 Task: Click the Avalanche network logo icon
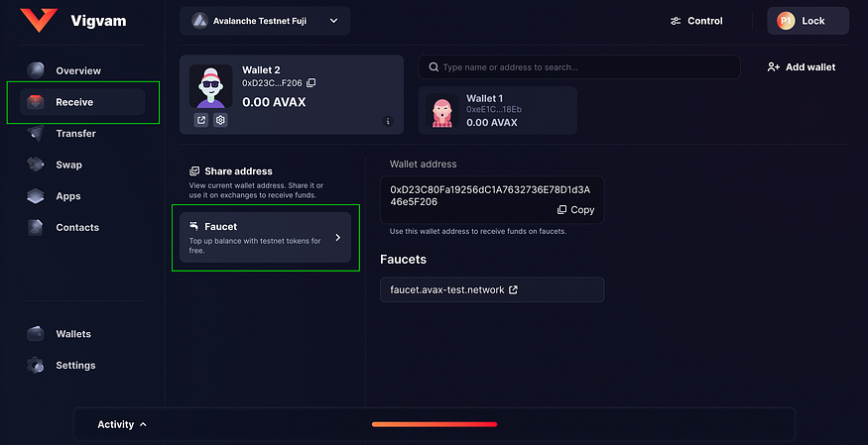[199, 21]
